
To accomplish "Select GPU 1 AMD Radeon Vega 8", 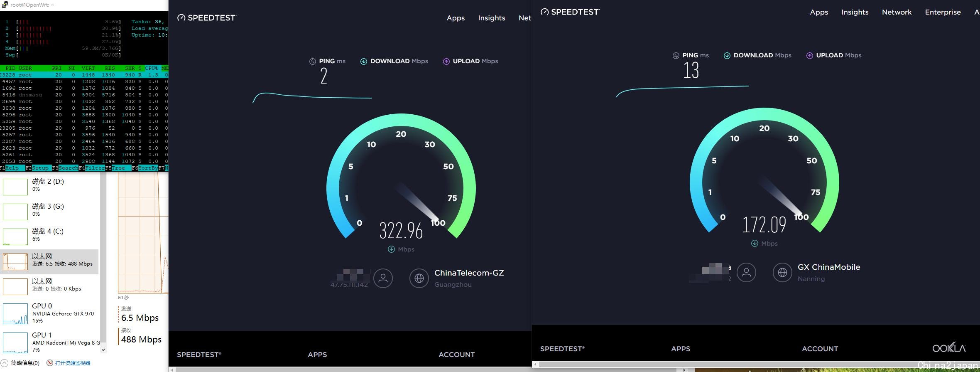I will coord(50,342).
